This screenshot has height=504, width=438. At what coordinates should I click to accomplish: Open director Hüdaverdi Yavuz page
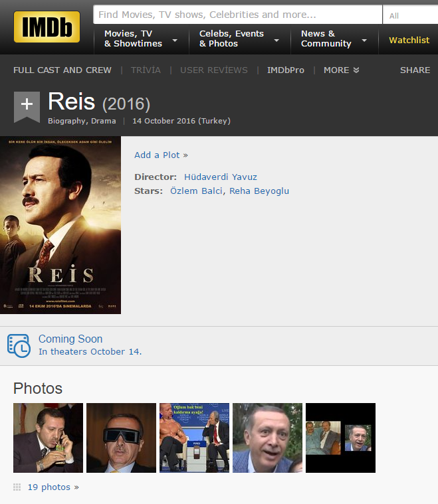tap(221, 177)
